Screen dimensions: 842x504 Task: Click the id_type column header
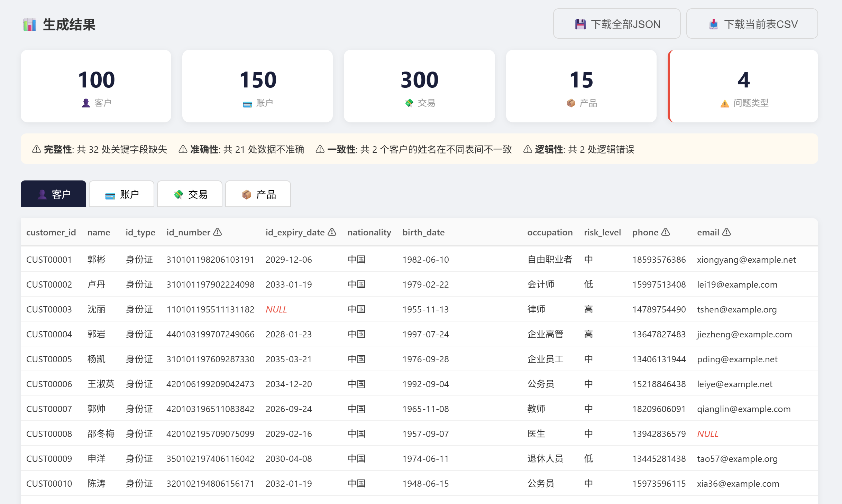click(140, 232)
